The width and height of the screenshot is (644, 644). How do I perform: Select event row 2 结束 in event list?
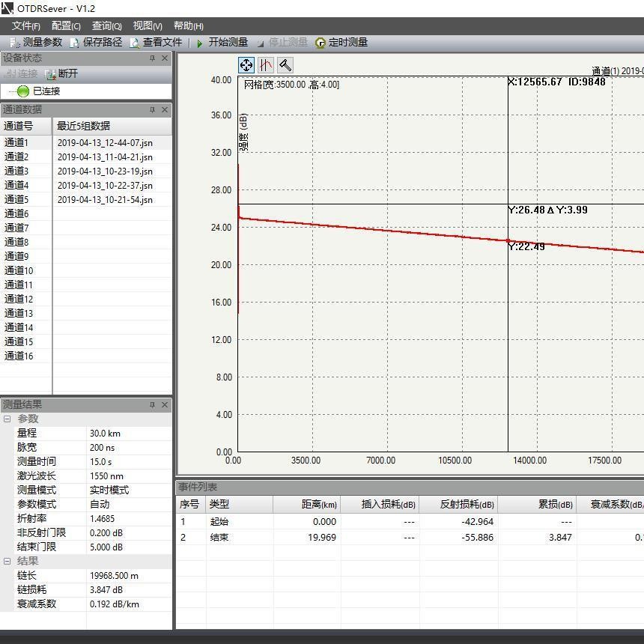pos(219,538)
